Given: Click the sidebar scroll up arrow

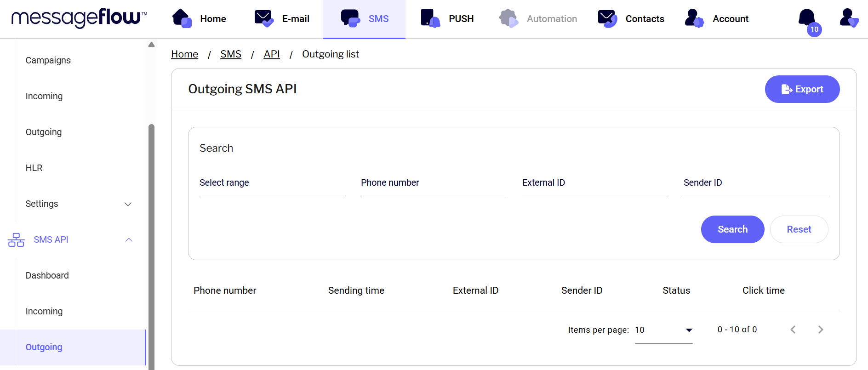Looking at the screenshot, I should point(151,45).
